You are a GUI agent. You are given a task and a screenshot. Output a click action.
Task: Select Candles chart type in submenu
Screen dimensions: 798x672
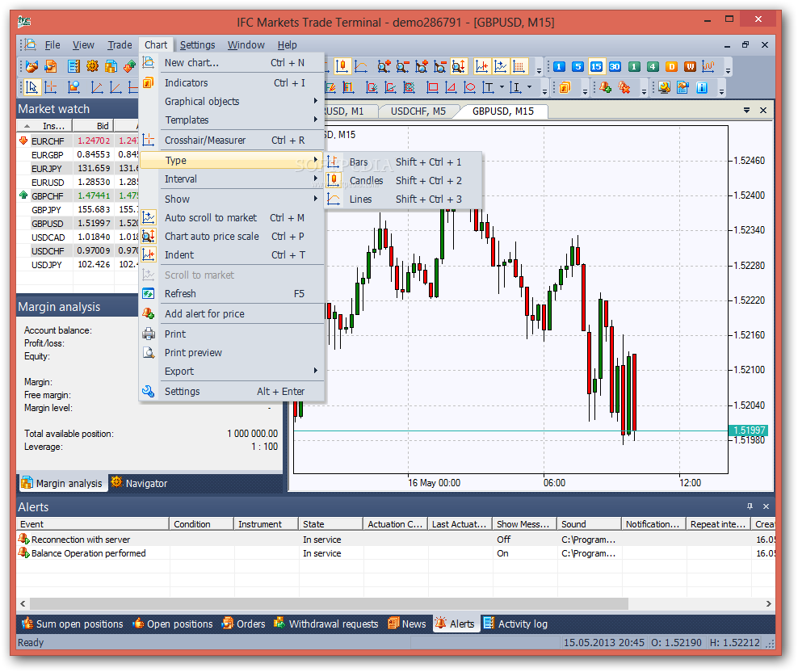[x=404, y=181]
